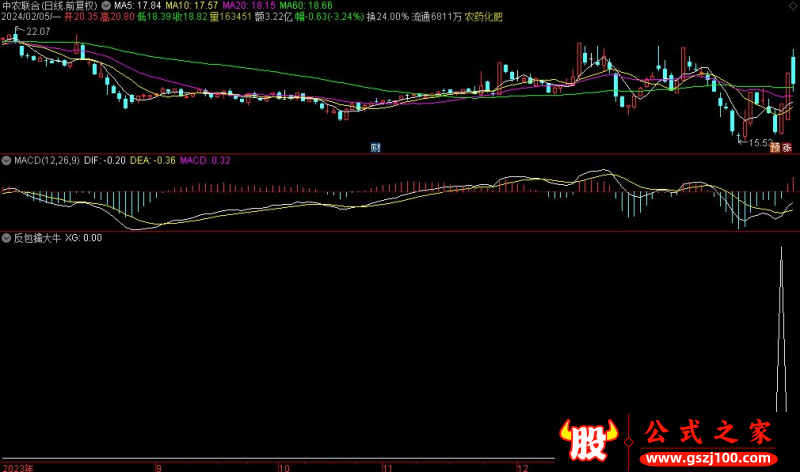
Task: Expand the MACD indicator menu icon
Action: (6, 160)
